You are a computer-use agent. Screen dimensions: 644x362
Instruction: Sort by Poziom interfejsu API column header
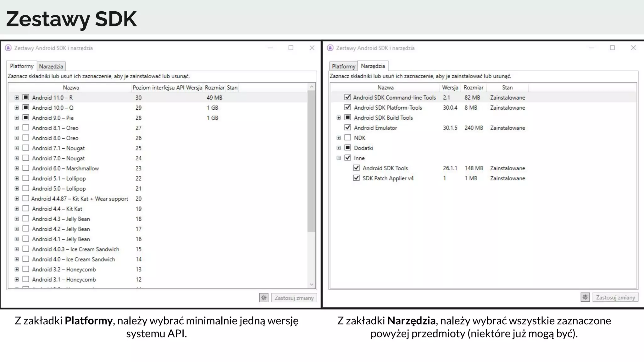pyautogui.click(x=158, y=87)
